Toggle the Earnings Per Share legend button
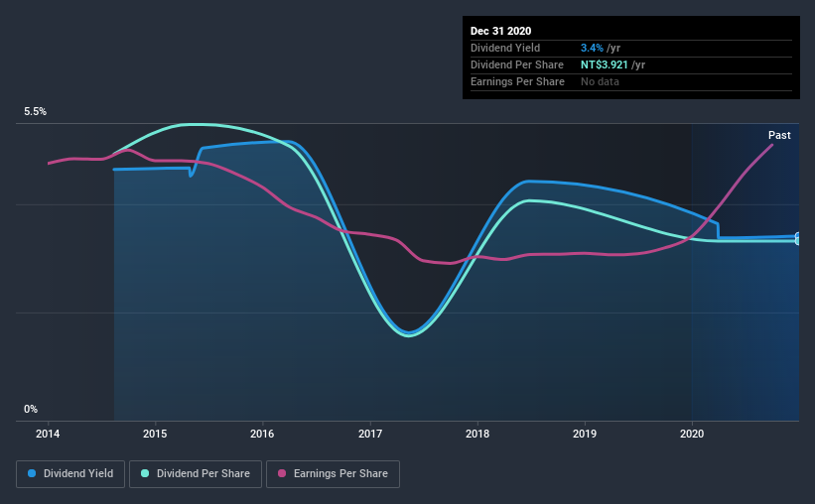The height and width of the screenshot is (504, 815). coord(333,474)
